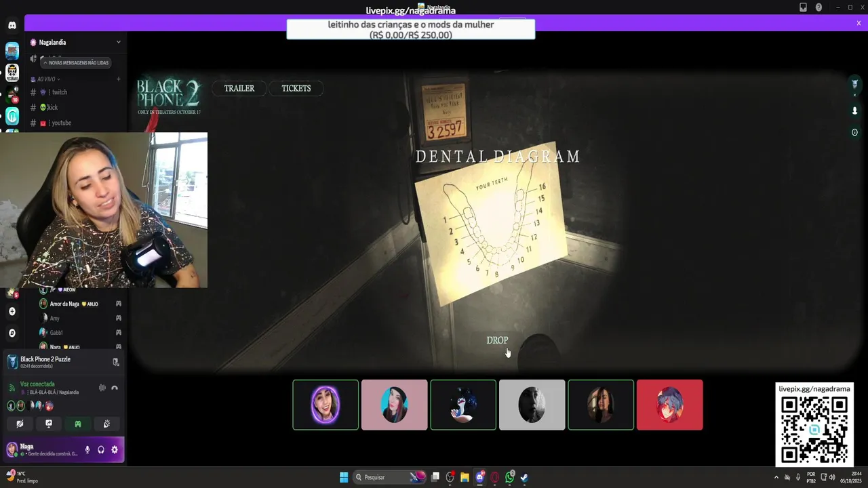868x488 pixels.
Task: Dismiss the purple banner with X
Action: point(859,23)
